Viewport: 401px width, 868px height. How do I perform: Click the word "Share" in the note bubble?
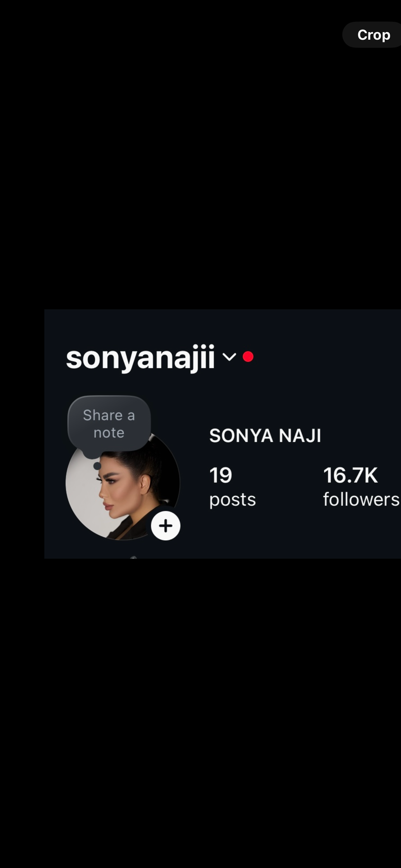click(103, 415)
